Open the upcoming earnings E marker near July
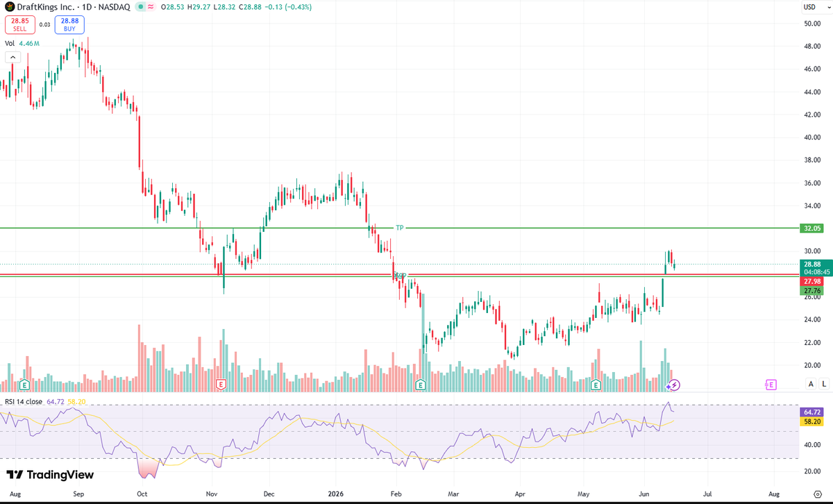This screenshot has height=504, width=833. pos(771,384)
